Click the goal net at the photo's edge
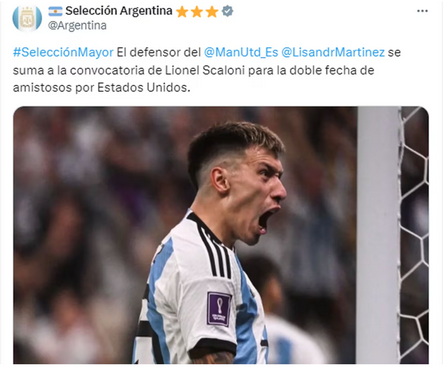443x370 pixels. [414, 235]
